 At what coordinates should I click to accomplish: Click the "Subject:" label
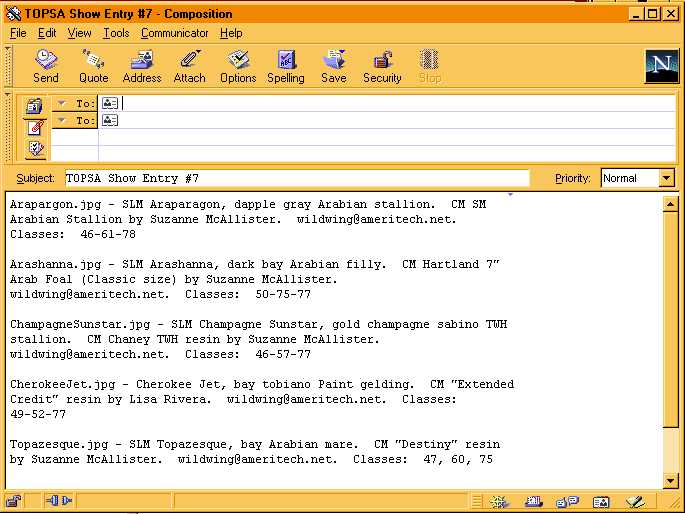point(35,178)
